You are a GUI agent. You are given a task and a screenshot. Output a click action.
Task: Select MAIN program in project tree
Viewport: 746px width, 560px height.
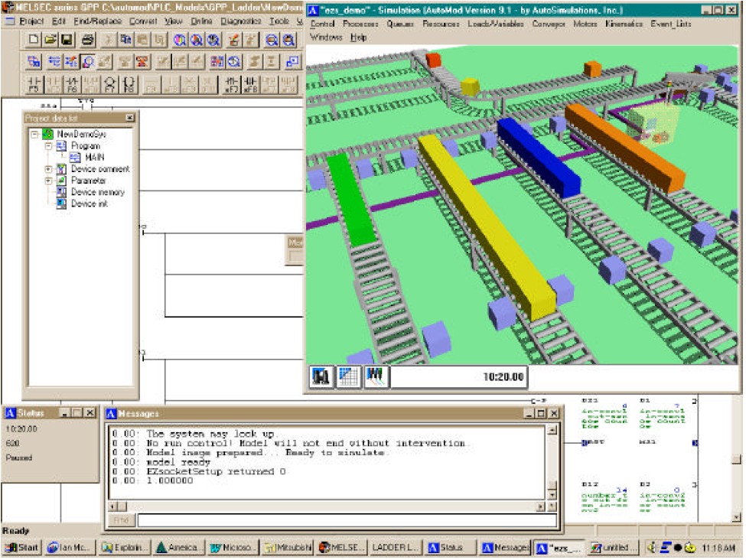tap(94, 157)
